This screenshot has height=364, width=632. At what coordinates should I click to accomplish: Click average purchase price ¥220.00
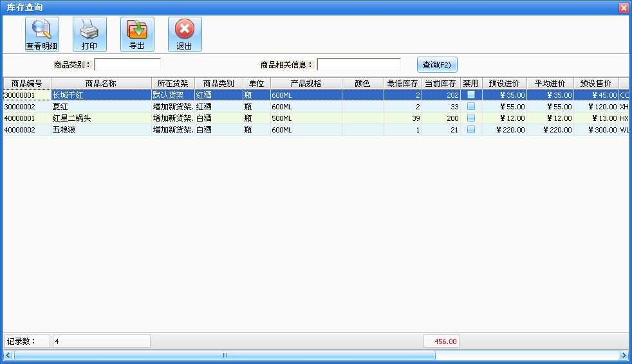tap(550, 130)
